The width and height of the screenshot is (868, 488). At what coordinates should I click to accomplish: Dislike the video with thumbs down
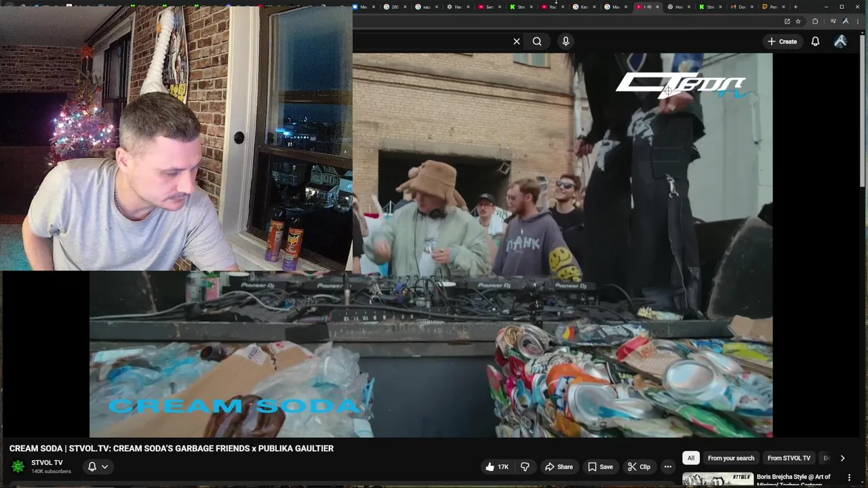[525, 466]
